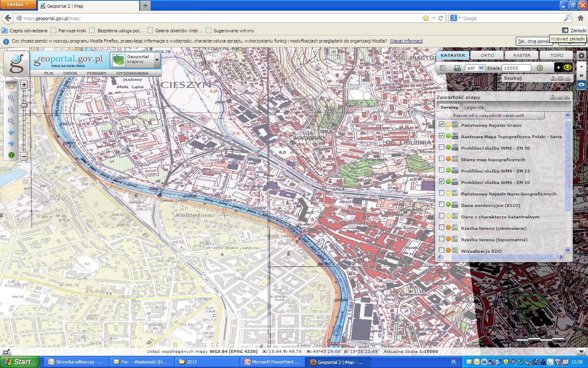Open Microsoft PowerPoint from taskbar

point(273,362)
